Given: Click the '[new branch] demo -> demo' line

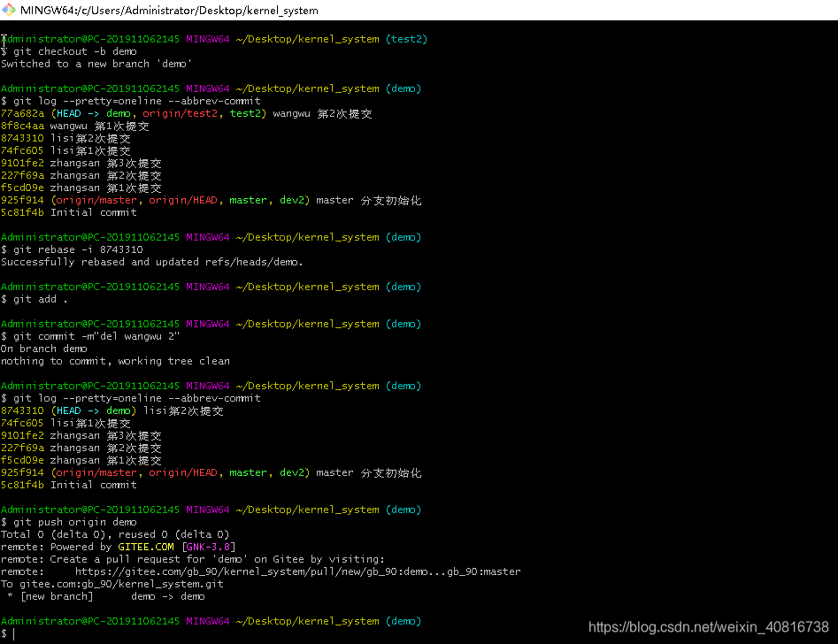Looking at the screenshot, I should (x=106, y=596).
